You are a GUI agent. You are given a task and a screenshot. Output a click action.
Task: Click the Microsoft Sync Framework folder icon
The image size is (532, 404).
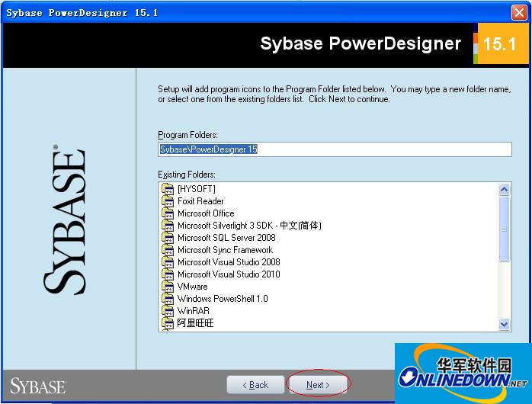(x=168, y=250)
